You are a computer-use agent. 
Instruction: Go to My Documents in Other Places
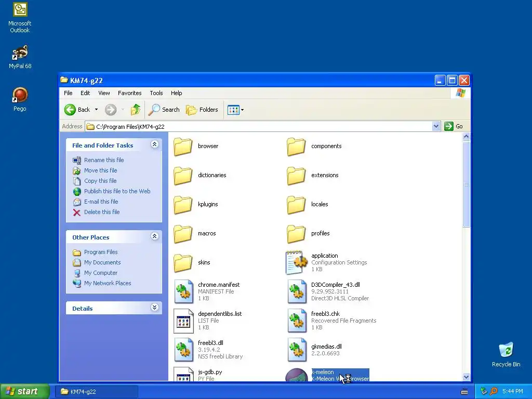[x=102, y=262]
